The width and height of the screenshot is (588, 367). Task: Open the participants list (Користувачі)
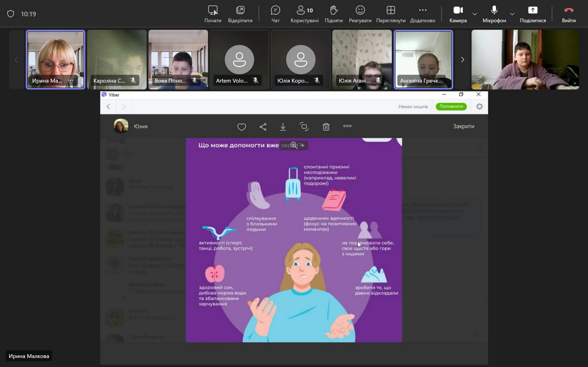point(304,14)
